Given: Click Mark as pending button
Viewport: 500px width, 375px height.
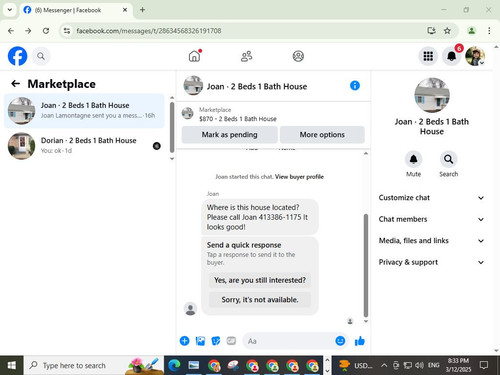Looking at the screenshot, I should pyautogui.click(x=229, y=135).
